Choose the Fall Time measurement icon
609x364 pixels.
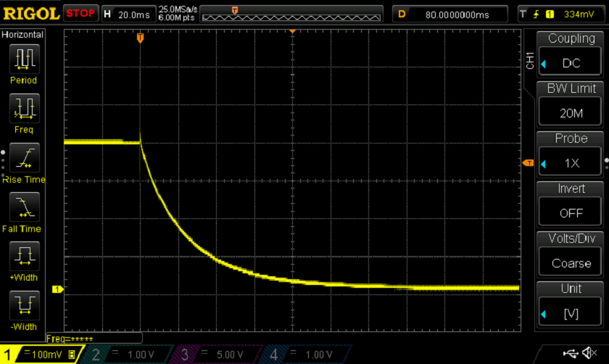pyautogui.click(x=24, y=207)
